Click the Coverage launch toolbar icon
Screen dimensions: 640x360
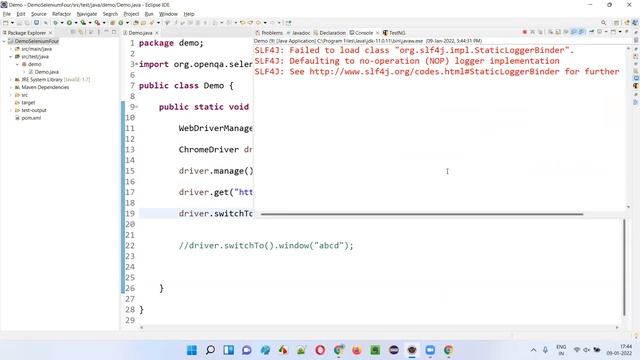(83, 23)
